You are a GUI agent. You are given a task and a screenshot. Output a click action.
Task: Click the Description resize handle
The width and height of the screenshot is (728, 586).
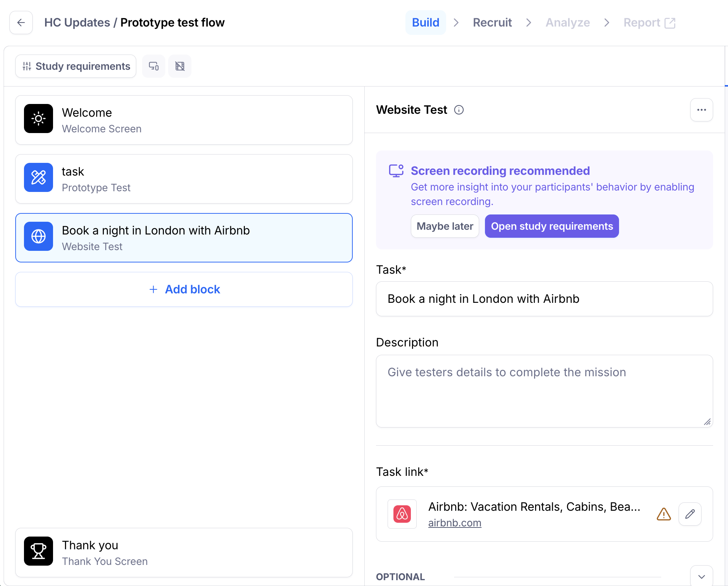pyautogui.click(x=707, y=422)
